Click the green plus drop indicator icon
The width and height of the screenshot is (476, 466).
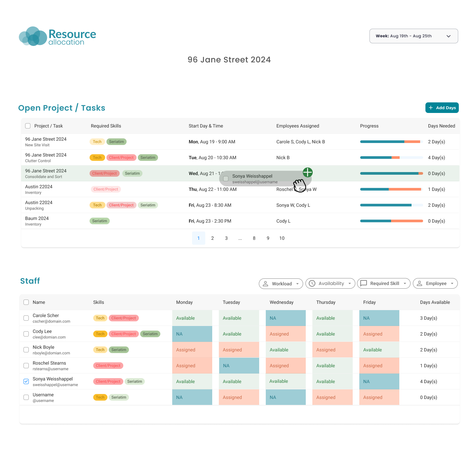pyautogui.click(x=308, y=172)
